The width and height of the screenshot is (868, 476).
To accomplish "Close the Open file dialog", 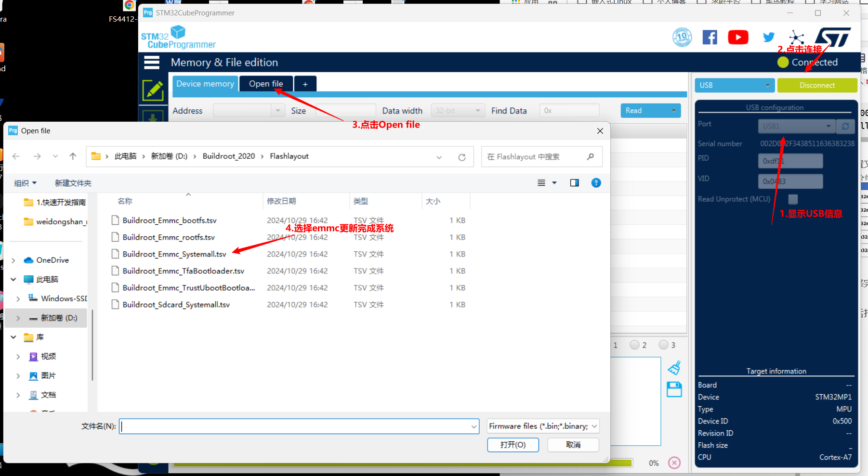I will (x=600, y=131).
